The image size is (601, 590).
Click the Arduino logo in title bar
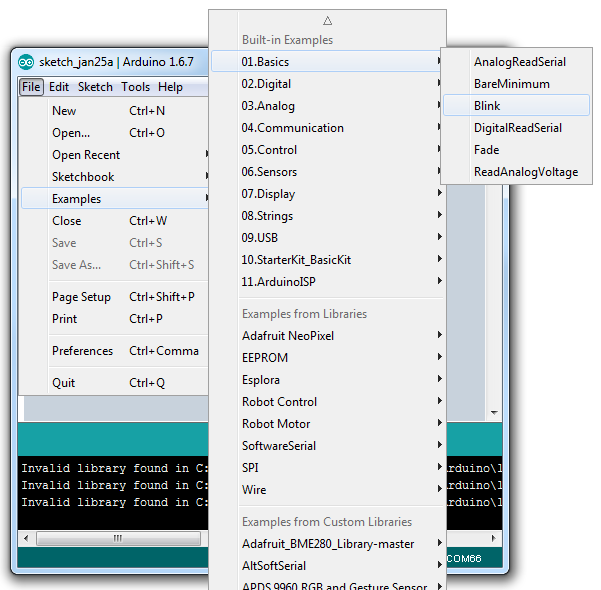(x=26, y=62)
